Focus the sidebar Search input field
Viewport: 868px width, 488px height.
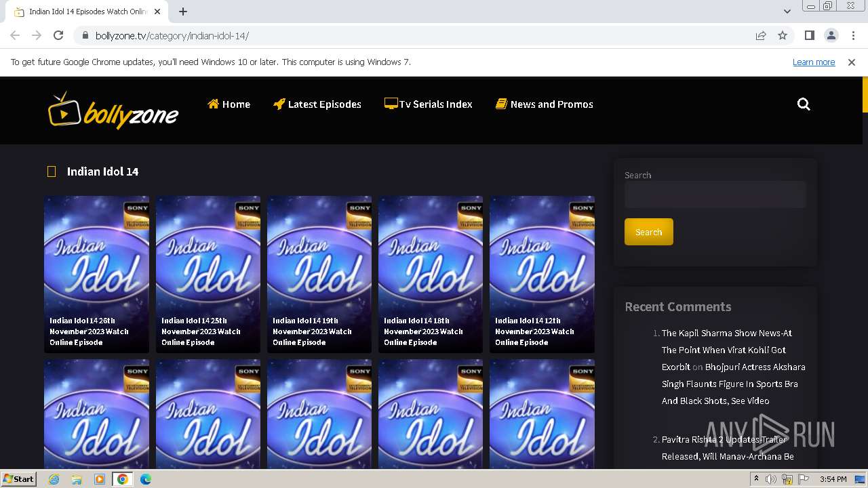click(715, 195)
